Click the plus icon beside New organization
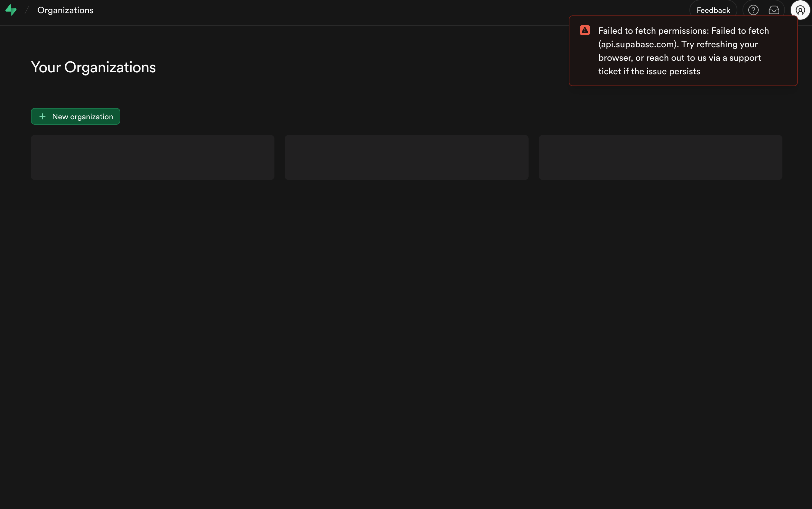 42,116
